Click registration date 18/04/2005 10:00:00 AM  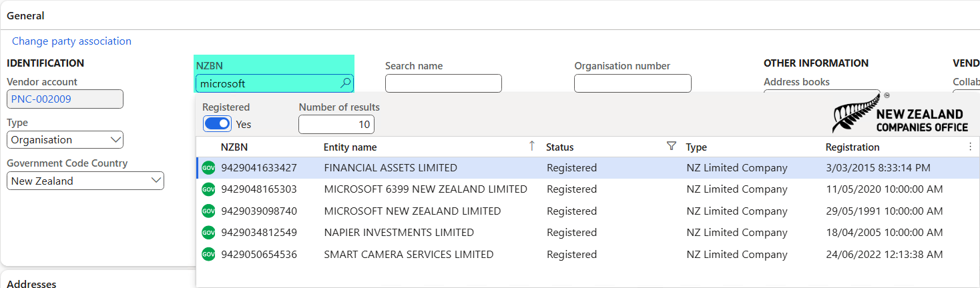pyautogui.click(x=885, y=233)
